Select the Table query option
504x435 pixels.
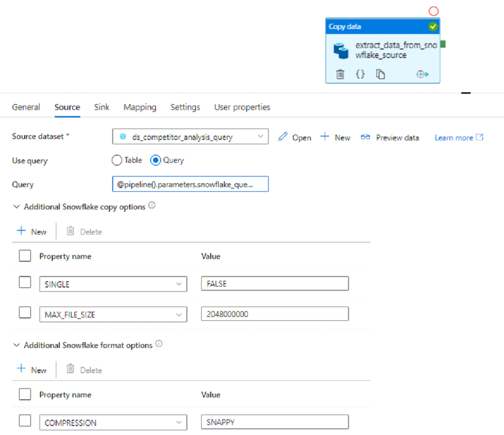point(116,160)
